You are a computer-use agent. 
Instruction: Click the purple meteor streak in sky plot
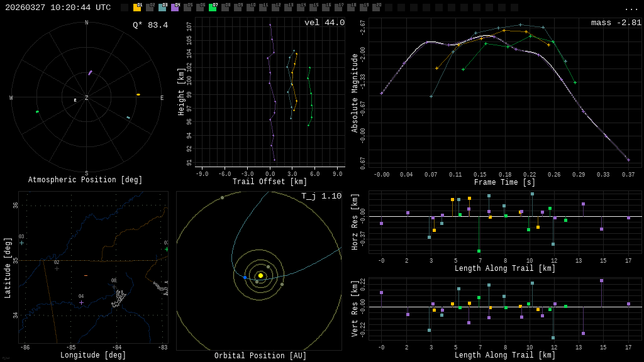(x=90, y=73)
